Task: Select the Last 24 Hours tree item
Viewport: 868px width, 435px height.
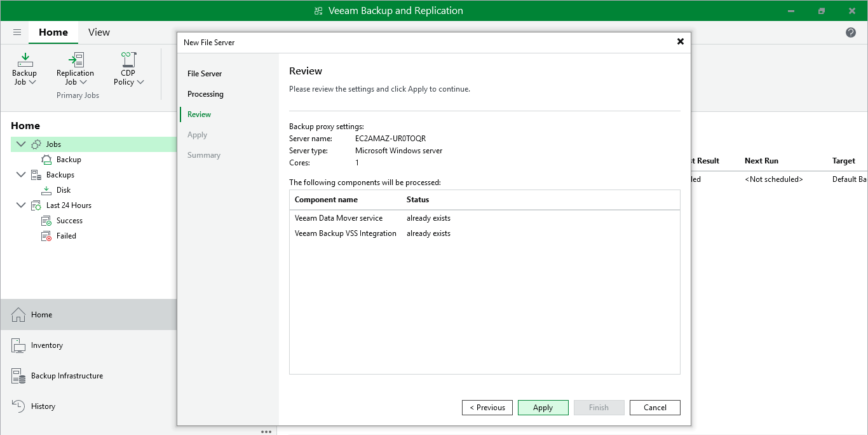Action: (x=69, y=205)
